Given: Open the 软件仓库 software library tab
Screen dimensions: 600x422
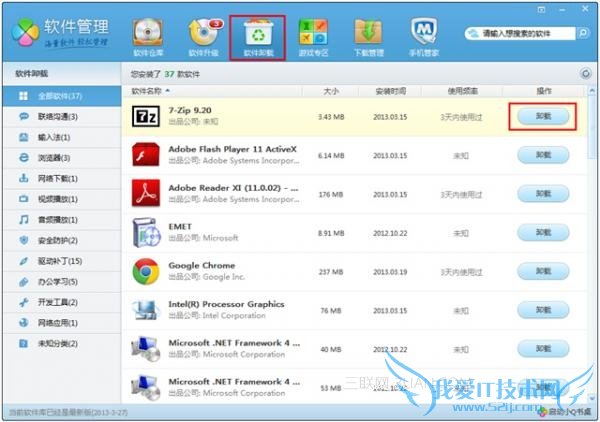Looking at the screenshot, I should coord(148,37).
